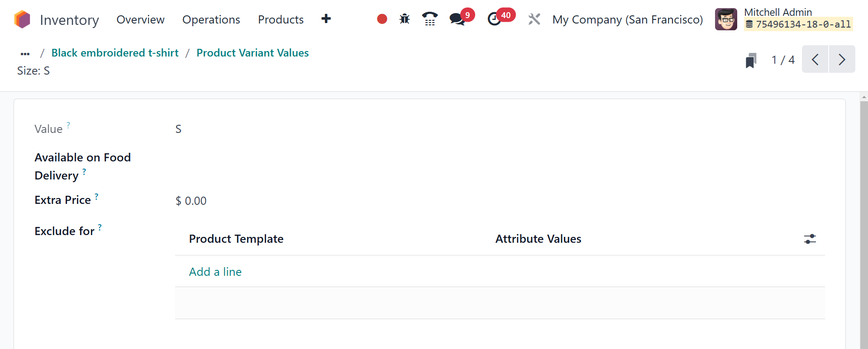
Task: Click the wrench tools icon
Action: click(534, 19)
